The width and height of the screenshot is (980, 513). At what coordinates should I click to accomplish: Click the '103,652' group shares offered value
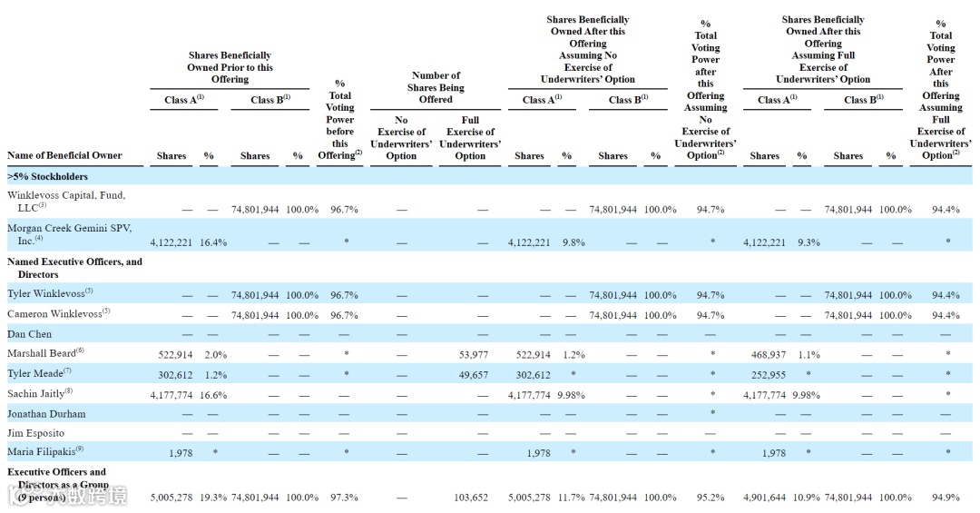471,498
